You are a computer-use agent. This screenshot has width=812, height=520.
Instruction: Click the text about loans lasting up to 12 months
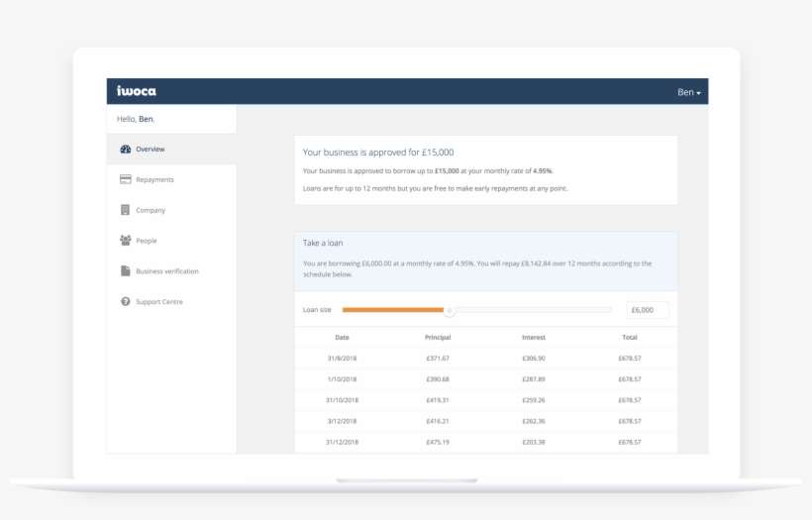coord(435,188)
